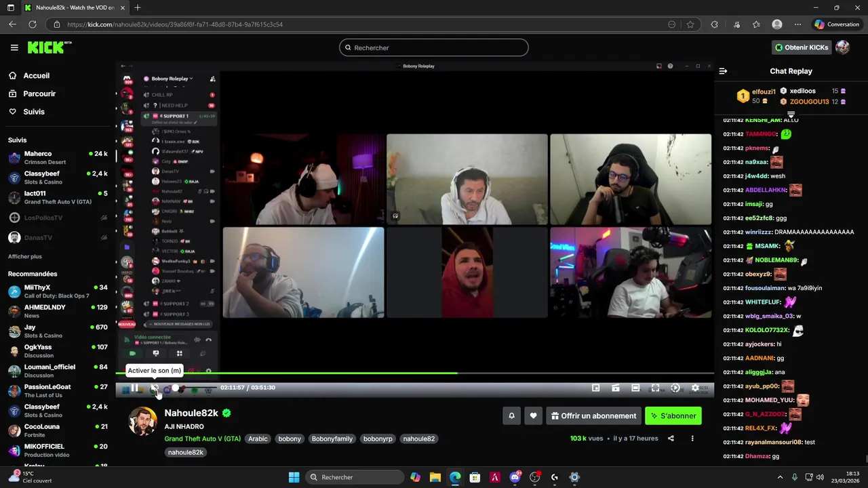Image resolution: width=868 pixels, height=488 pixels.
Task: Follow channel with the heart button
Action: pyautogui.click(x=534, y=416)
